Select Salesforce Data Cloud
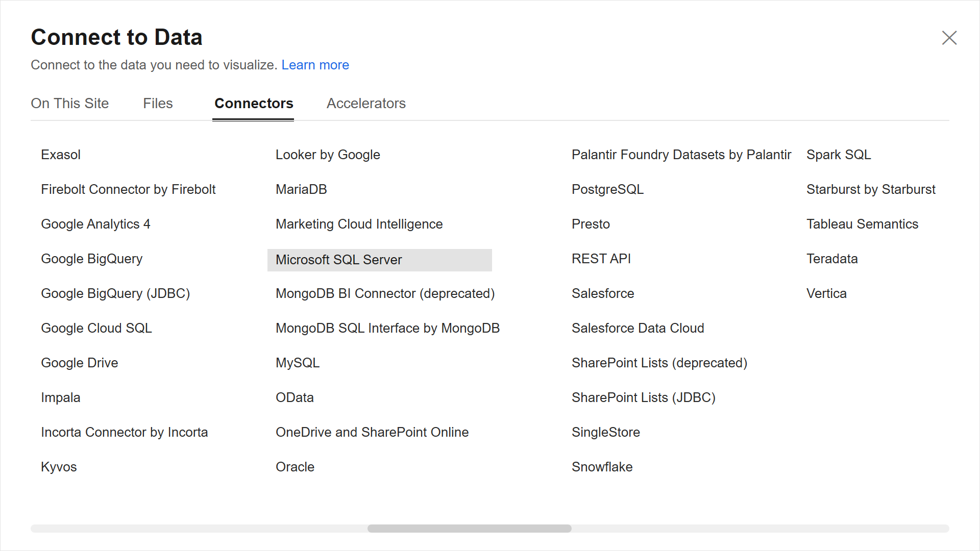980x551 pixels. click(638, 328)
